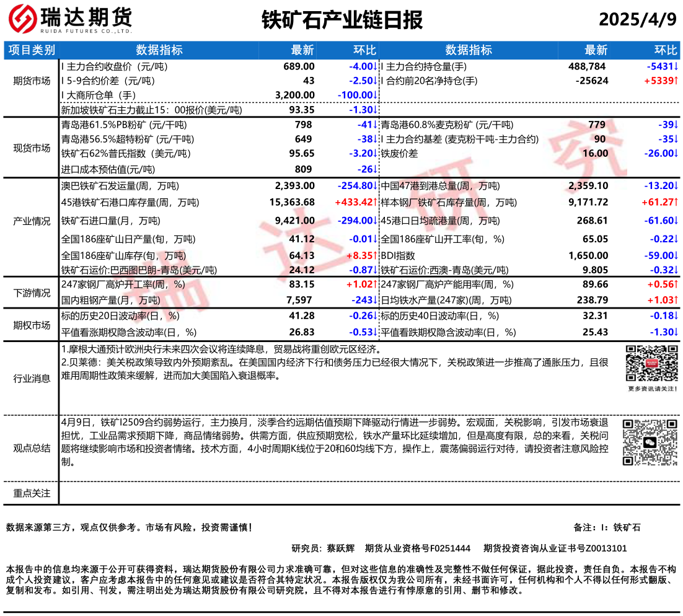Select the report date 2025/4/9
Image resolution: width=683 pixels, height=616 pixels.
pyautogui.click(x=638, y=19)
